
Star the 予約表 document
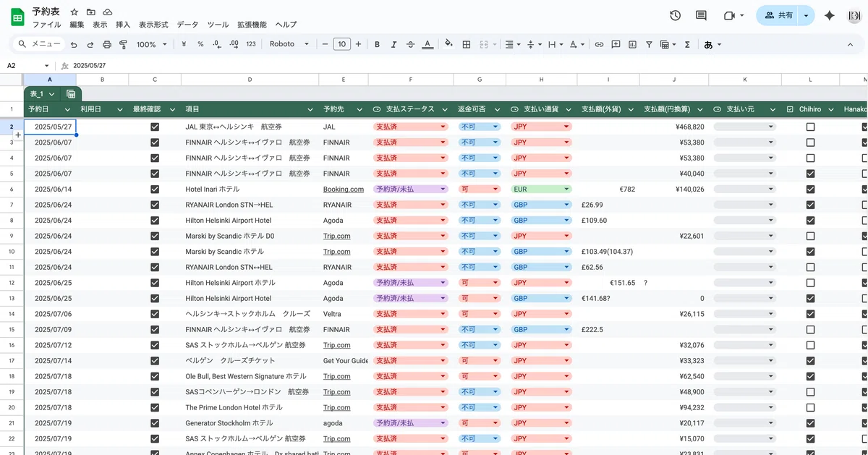(x=75, y=12)
